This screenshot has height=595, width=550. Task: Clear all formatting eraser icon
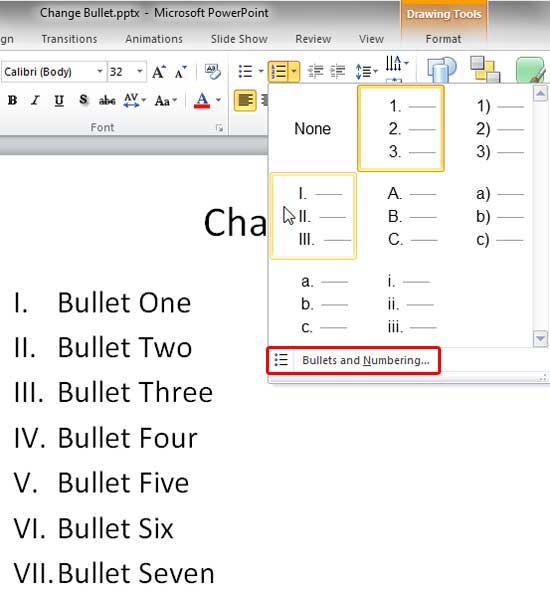click(x=213, y=72)
